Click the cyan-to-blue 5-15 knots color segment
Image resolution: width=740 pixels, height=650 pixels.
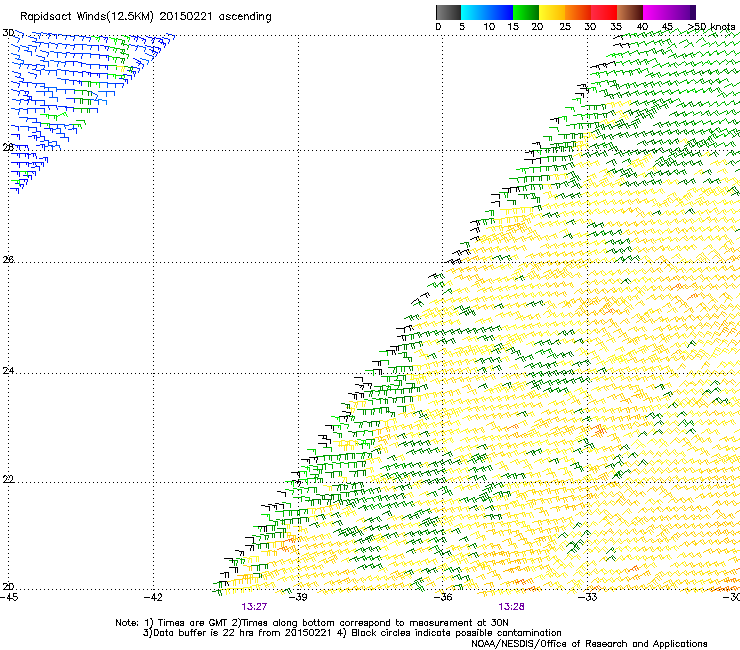(x=487, y=12)
